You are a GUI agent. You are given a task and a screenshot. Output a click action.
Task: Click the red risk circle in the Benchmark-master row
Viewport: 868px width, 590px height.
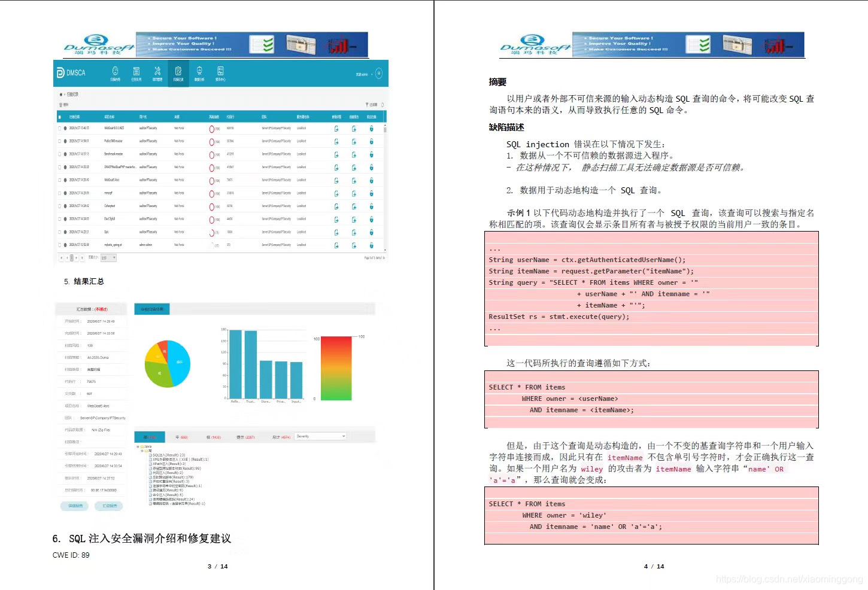pyautogui.click(x=211, y=155)
